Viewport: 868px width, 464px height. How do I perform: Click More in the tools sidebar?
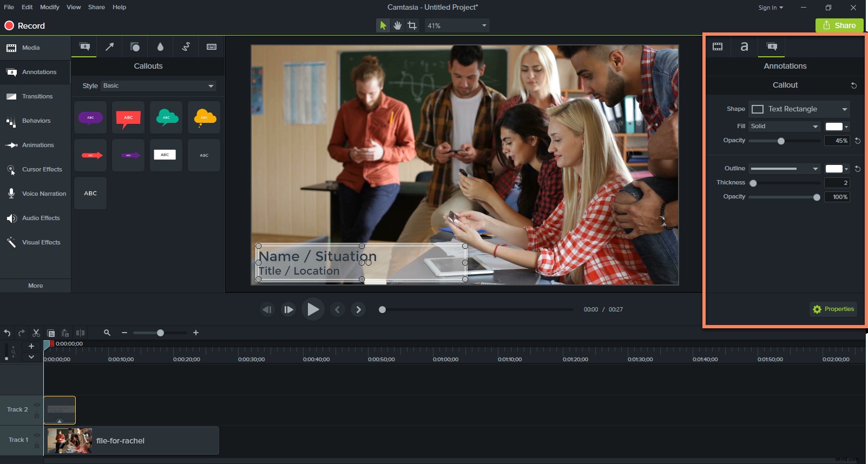pyautogui.click(x=35, y=286)
